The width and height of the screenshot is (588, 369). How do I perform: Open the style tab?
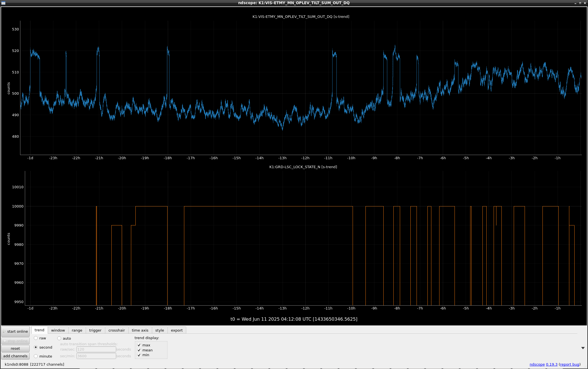point(160,330)
